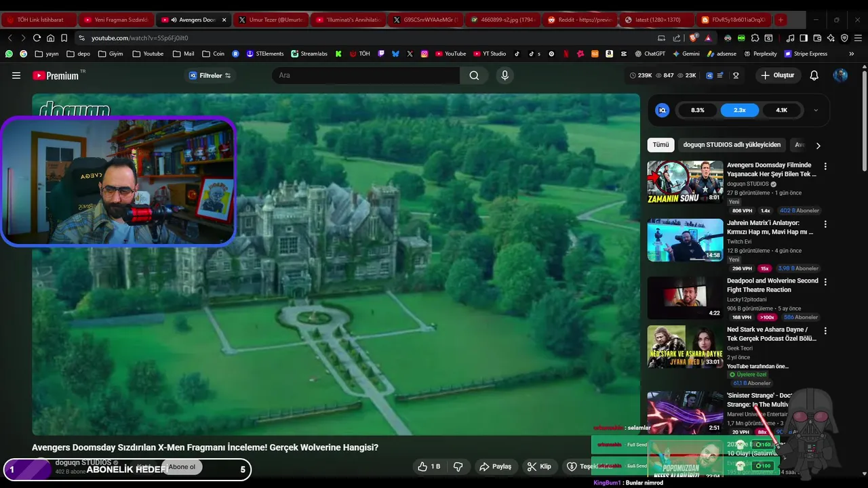Open the YouTube hamburger guide menu

16,75
